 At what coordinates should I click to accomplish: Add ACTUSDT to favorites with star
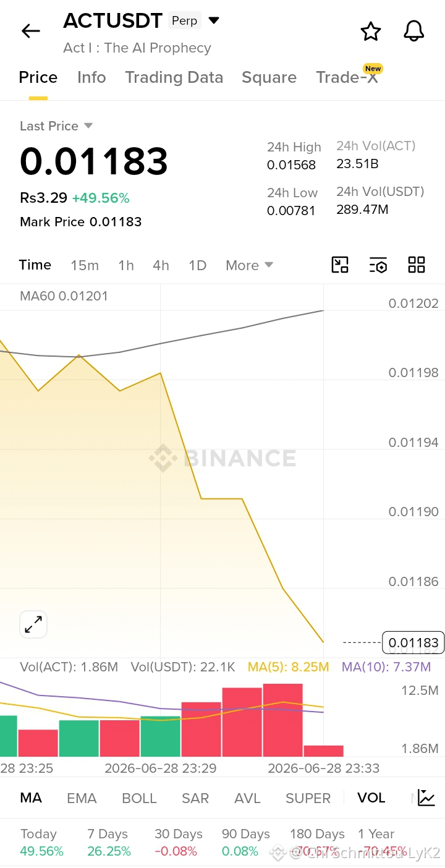[x=371, y=31]
